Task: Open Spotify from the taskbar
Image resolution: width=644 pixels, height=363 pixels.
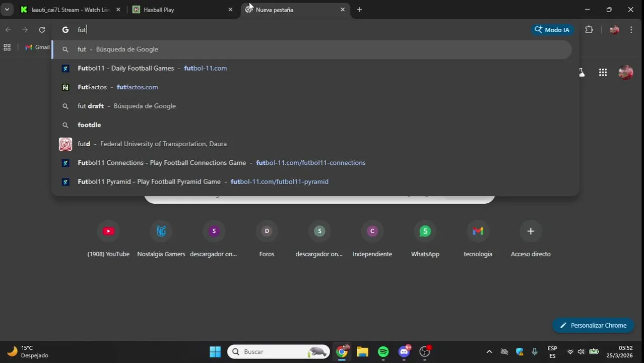Action: 383,351
